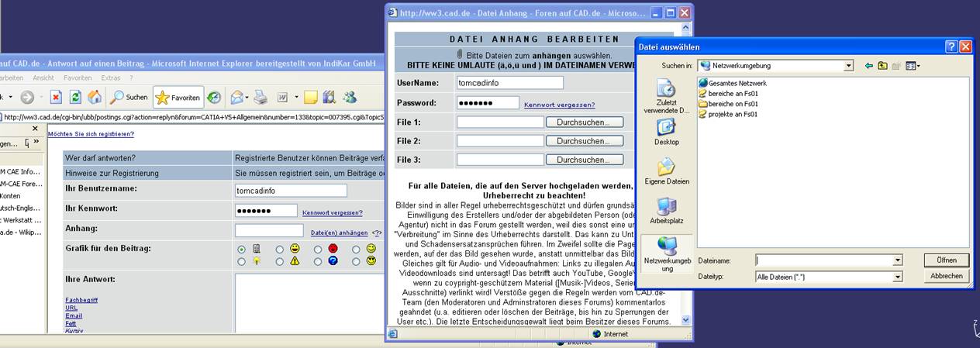Viewport: 980px width, 348px height.
Task: Click the up-one-level folder icon
Action: tap(882, 66)
